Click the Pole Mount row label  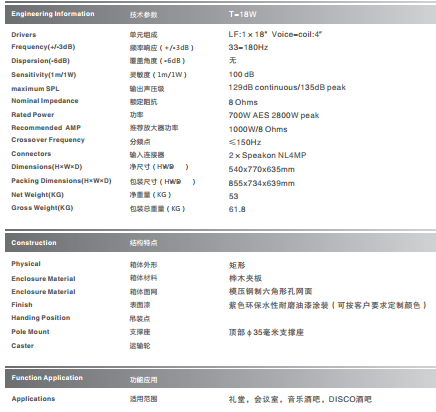click(30, 332)
